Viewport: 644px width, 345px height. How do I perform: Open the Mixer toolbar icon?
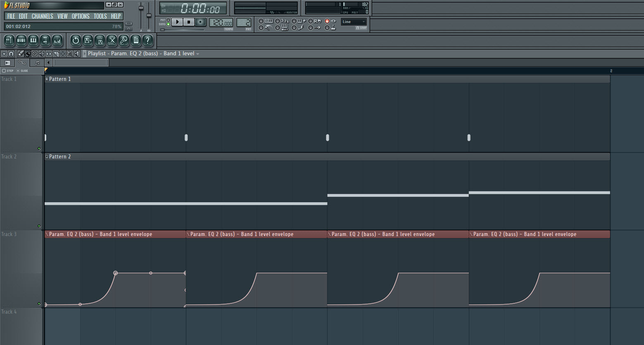coord(57,40)
